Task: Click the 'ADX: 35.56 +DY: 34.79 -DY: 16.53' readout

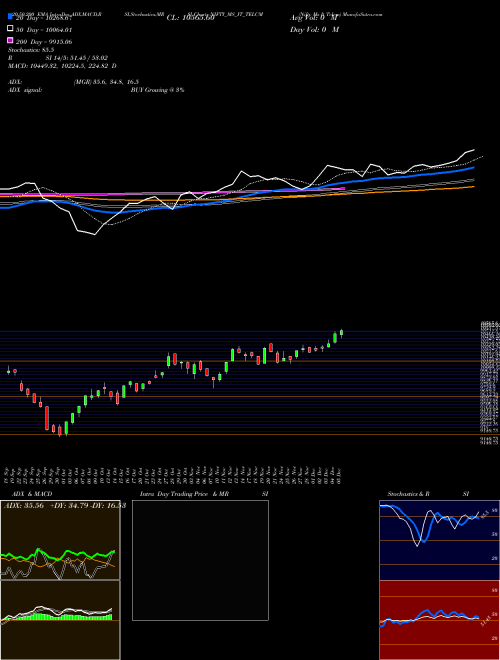Action: [65, 506]
